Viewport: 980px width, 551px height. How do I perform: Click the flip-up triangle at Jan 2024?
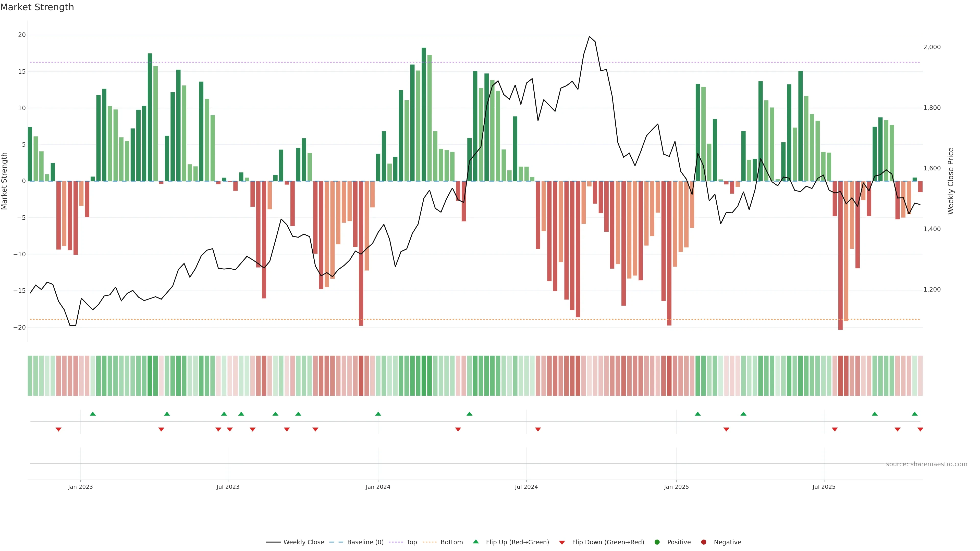[378, 414]
